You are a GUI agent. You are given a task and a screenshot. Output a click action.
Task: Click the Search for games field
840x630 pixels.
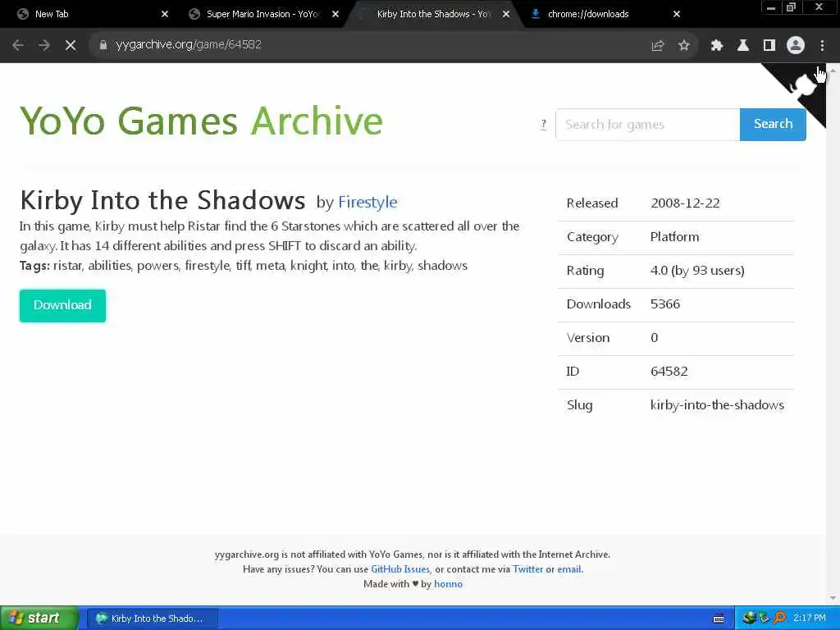[x=648, y=125]
